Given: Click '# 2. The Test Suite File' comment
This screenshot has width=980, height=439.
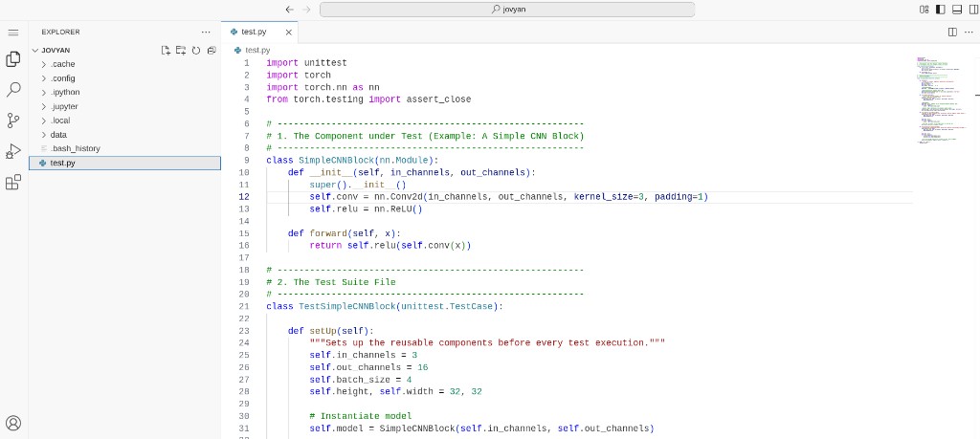Looking at the screenshot, I should click(x=330, y=282).
